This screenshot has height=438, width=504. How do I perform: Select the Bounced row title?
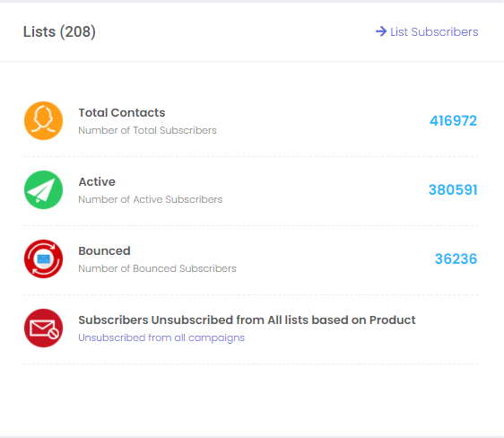[104, 250]
